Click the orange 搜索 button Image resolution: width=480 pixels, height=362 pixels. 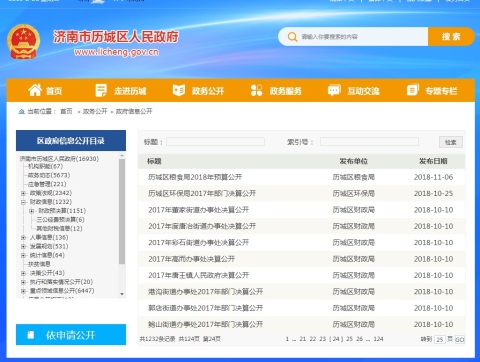tap(451, 37)
